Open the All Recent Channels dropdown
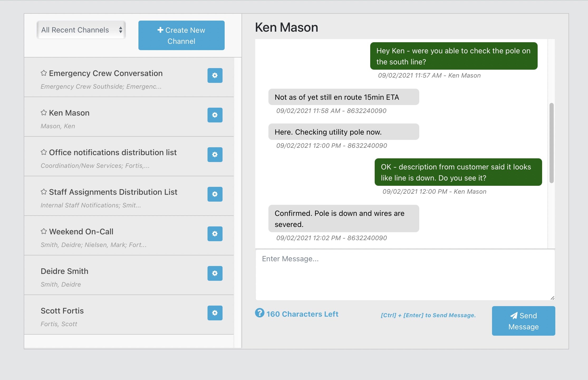Viewport: 588px width, 380px height. (x=81, y=30)
